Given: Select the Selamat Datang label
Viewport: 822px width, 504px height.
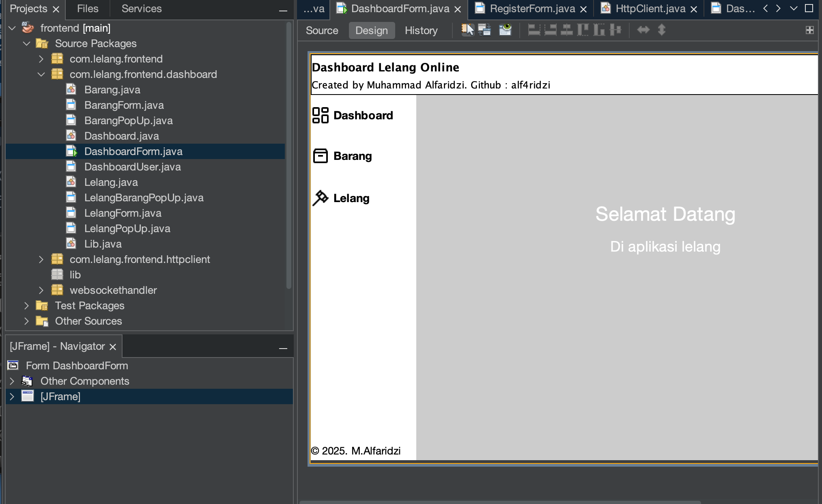Looking at the screenshot, I should coord(665,214).
